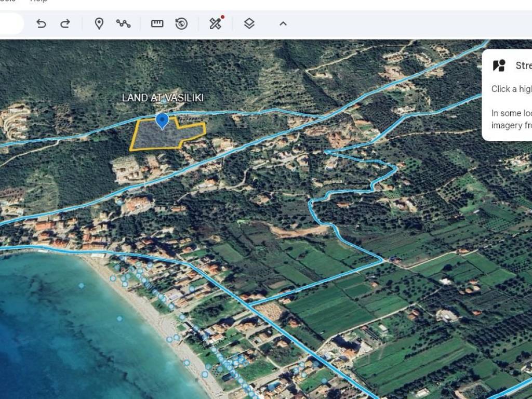This screenshot has height=399, width=532.
Task: Select the Add placemark pin tool
Action: pos(99,23)
